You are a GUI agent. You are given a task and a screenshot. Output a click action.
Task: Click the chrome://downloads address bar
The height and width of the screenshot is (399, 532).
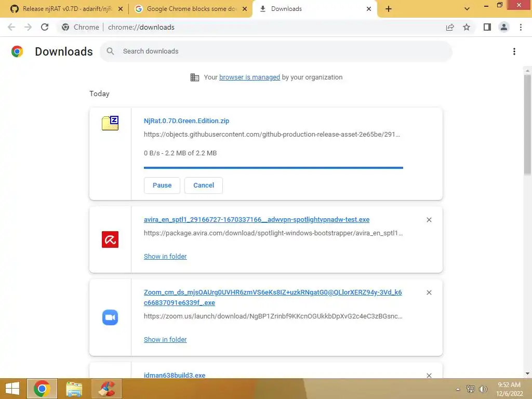click(x=141, y=27)
